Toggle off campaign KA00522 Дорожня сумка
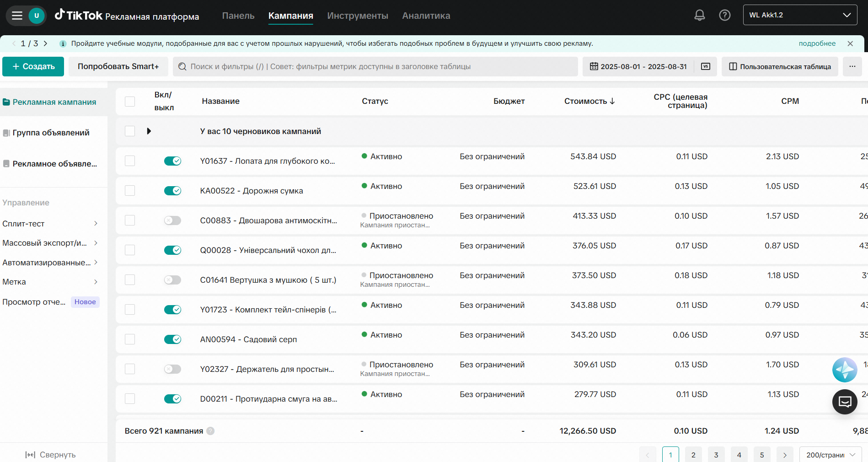868x462 pixels. [172, 191]
